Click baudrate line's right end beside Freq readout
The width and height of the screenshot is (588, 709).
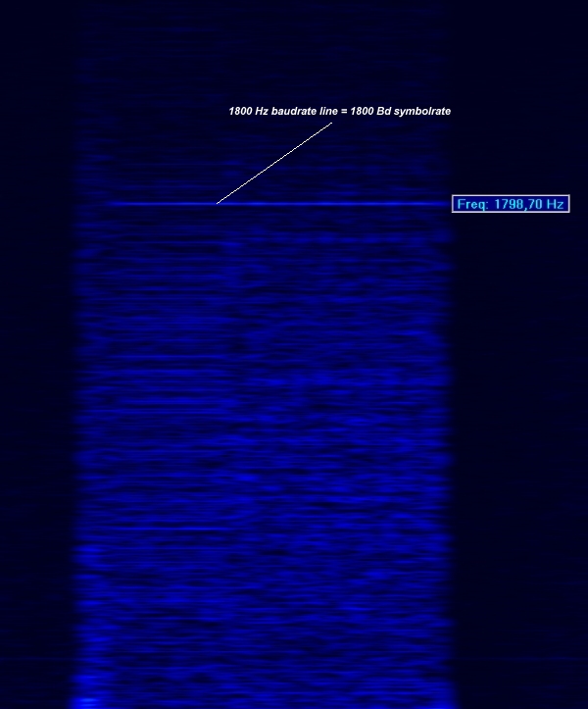[x=446, y=204]
